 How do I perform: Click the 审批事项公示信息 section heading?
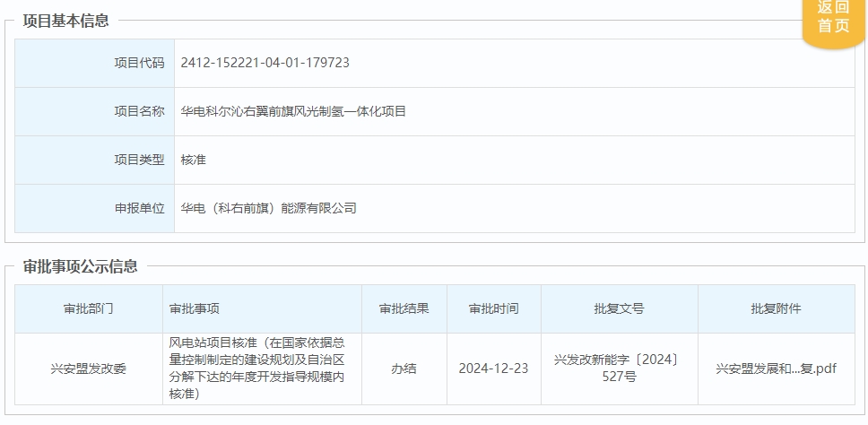pos(81,266)
